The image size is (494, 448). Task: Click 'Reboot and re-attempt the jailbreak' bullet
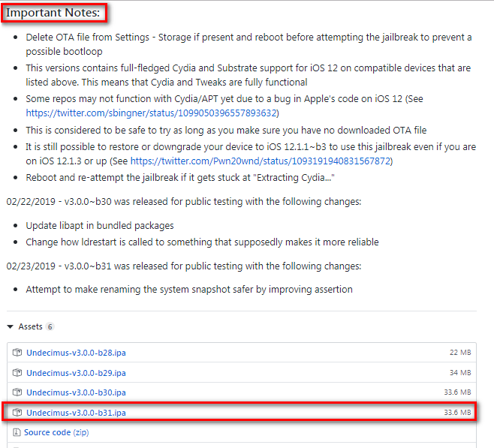pos(180,178)
